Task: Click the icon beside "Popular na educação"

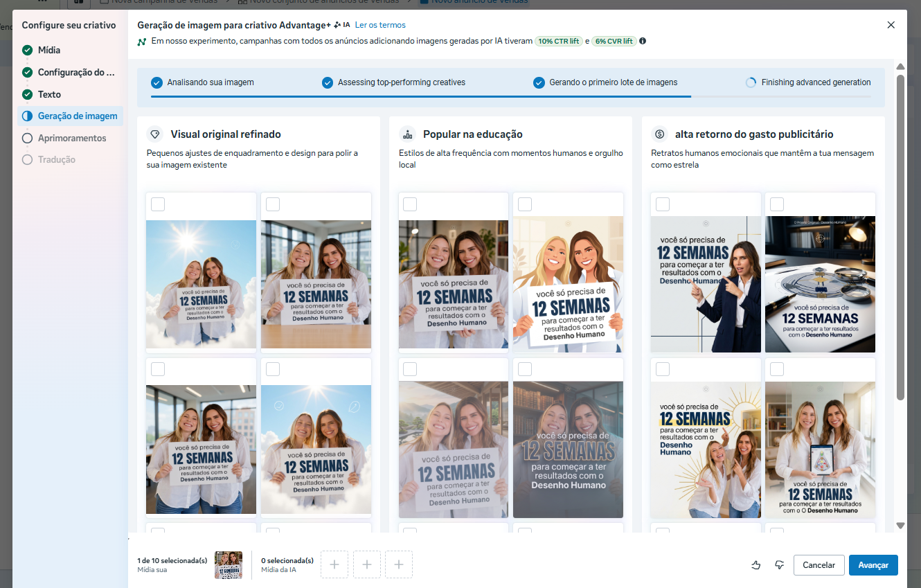Action: tap(407, 134)
